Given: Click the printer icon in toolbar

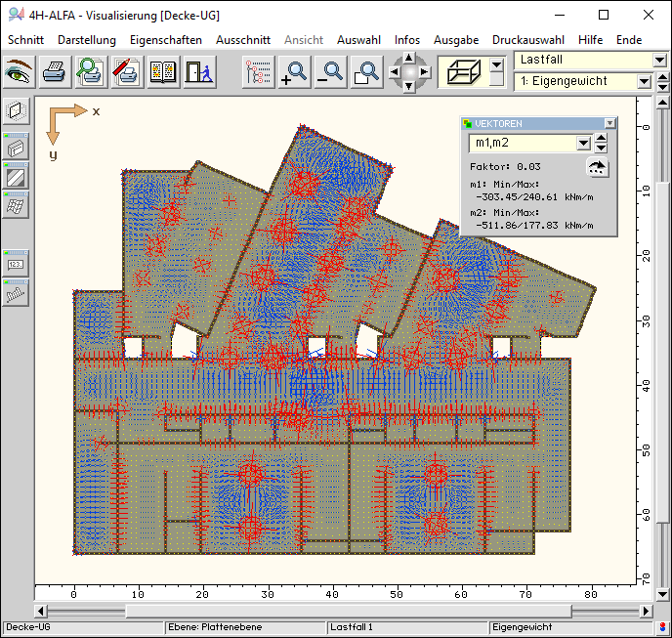Looking at the screenshot, I should [x=55, y=72].
